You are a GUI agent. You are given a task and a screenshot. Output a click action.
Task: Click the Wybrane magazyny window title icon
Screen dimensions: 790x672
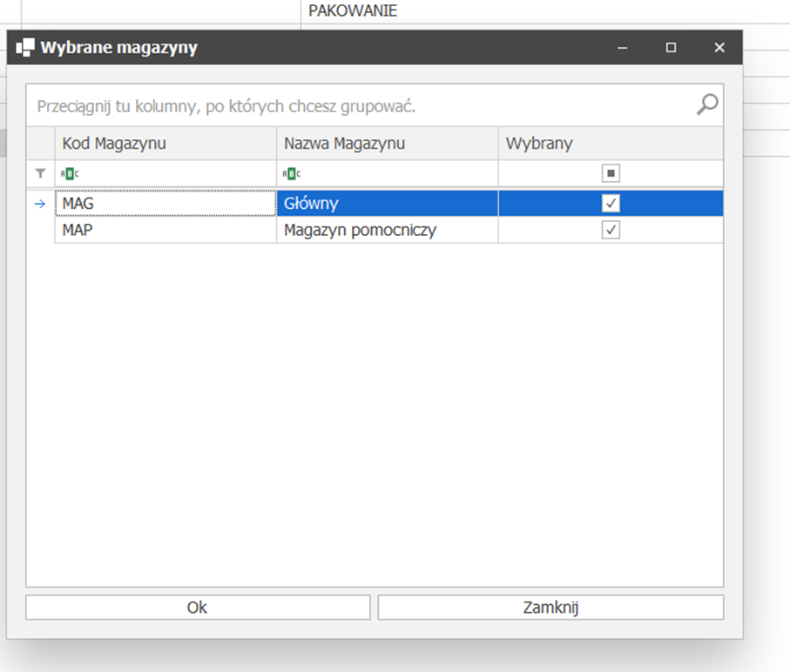pyautogui.click(x=25, y=48)
